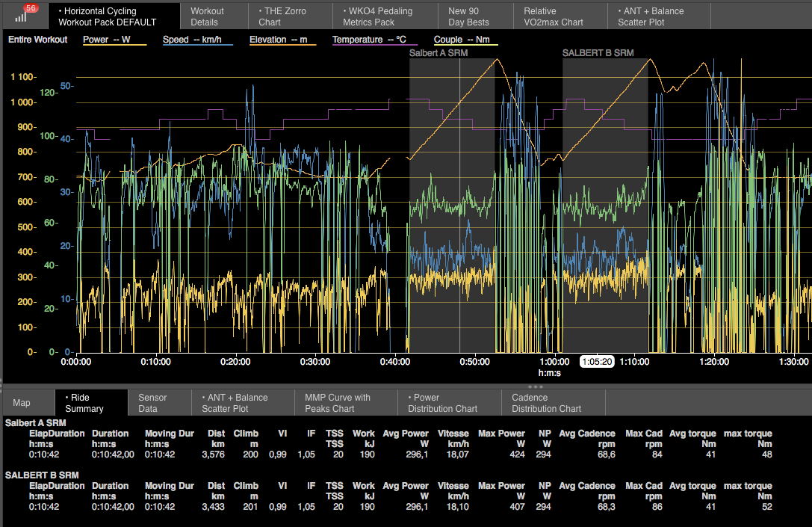
Task: Switch to THE Zorro Chart tab
Action: point(282,16)
